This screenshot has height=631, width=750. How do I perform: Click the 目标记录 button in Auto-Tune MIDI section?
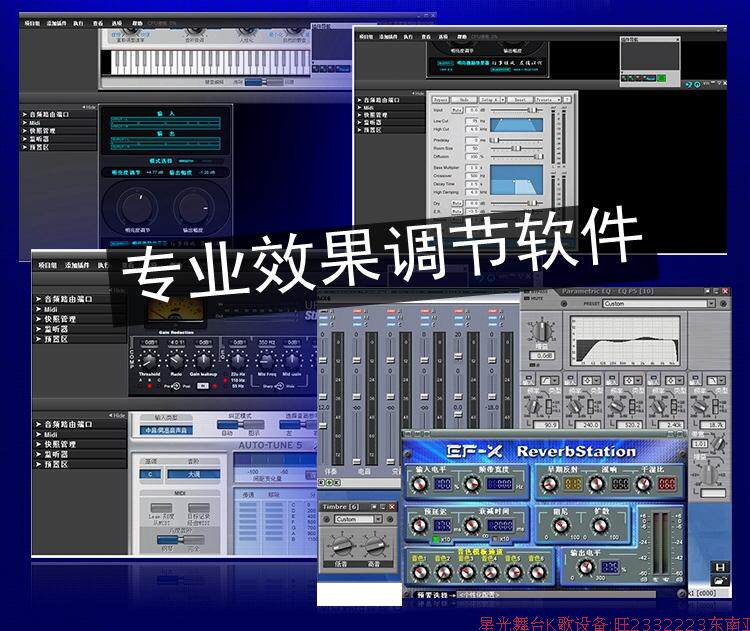(x=199, y=509)
